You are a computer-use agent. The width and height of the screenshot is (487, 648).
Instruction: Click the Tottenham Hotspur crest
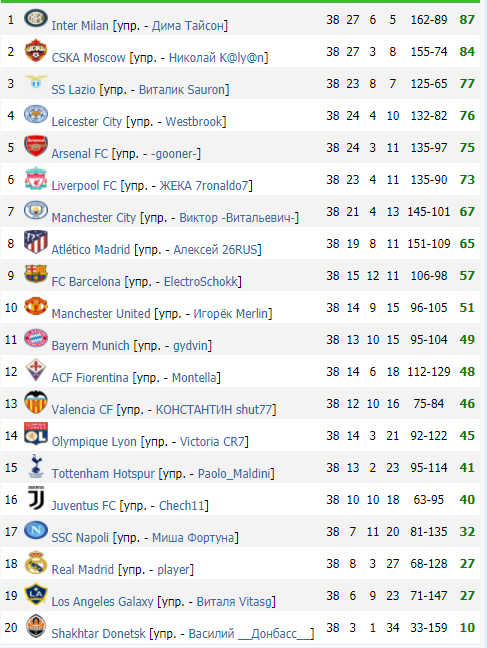point(36,466)
